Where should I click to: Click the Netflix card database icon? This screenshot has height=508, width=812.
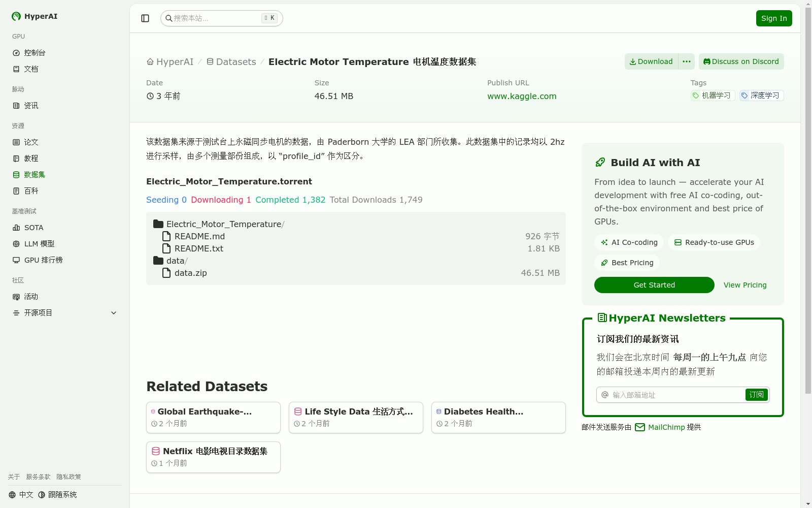(x=156, y=451)
